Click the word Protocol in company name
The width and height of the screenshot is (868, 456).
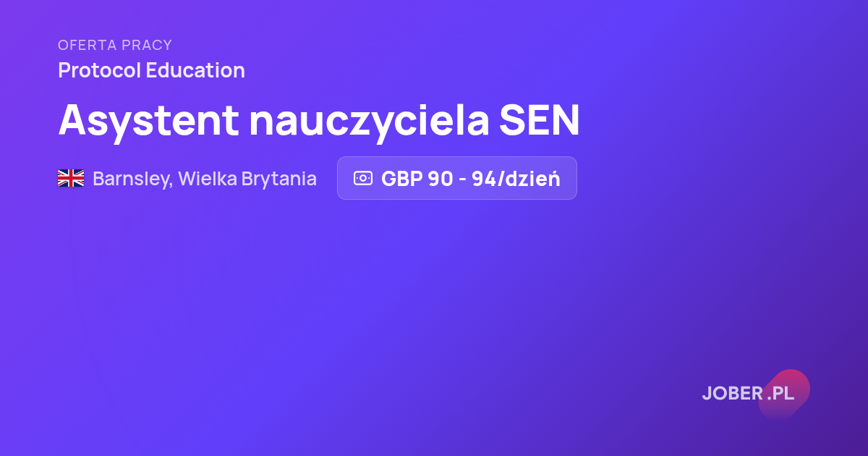coord(99,71)
